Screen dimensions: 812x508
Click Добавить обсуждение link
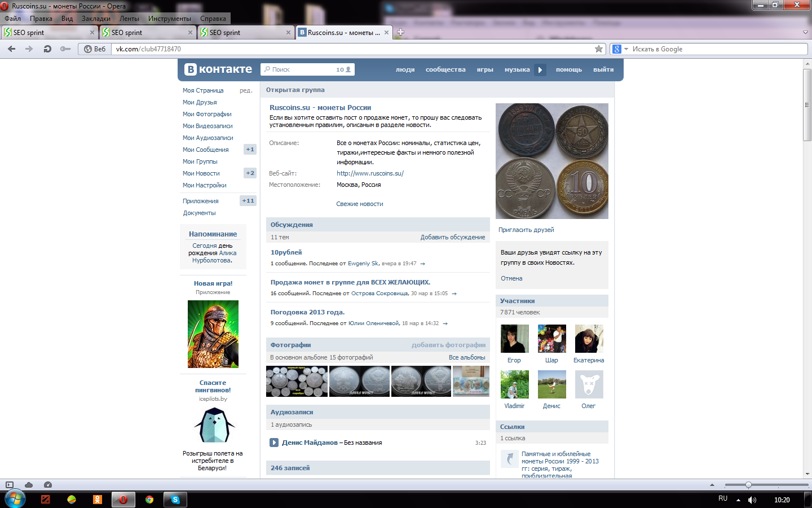click(453, 237)
